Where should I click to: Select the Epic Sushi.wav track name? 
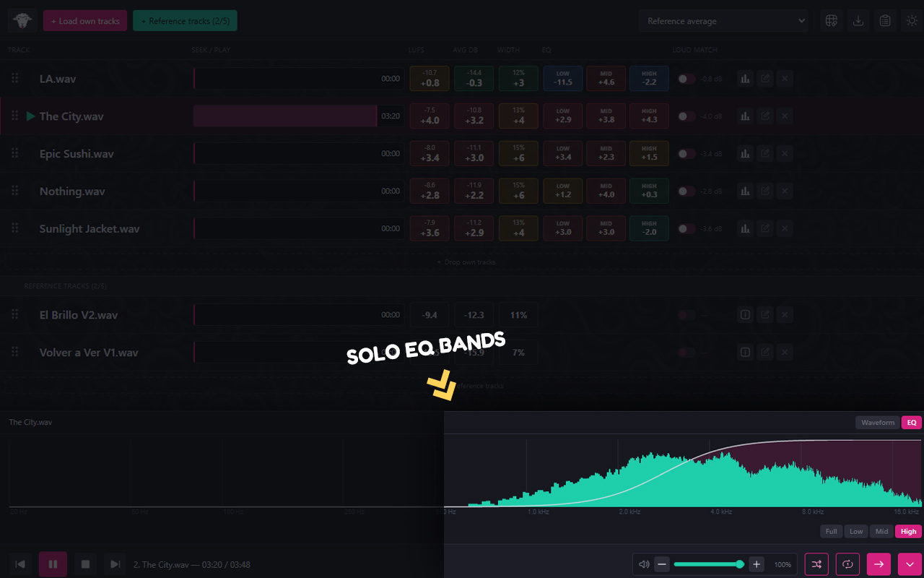tap(77, 154)
